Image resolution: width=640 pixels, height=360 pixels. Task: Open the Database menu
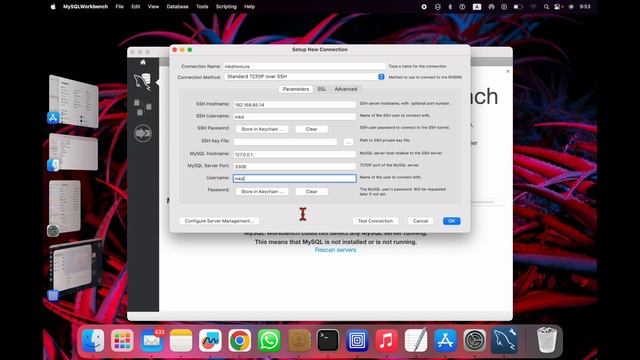pyautogui.click(x=178, y=7)
